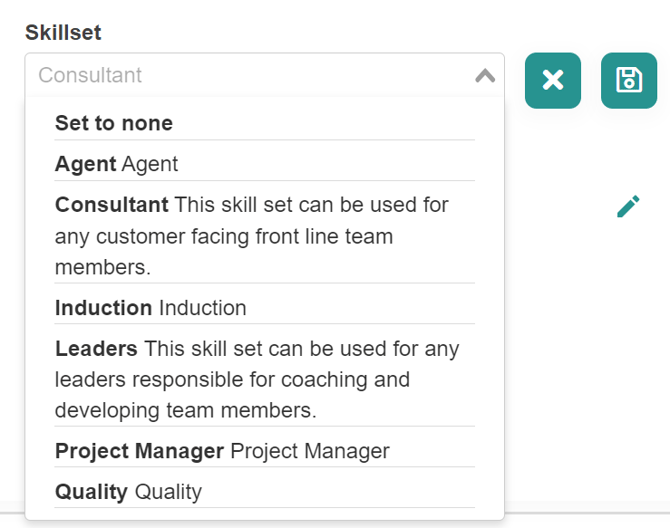Pick the bold 'Induction' option name
The image size is (670, 528).
[103, 308]
